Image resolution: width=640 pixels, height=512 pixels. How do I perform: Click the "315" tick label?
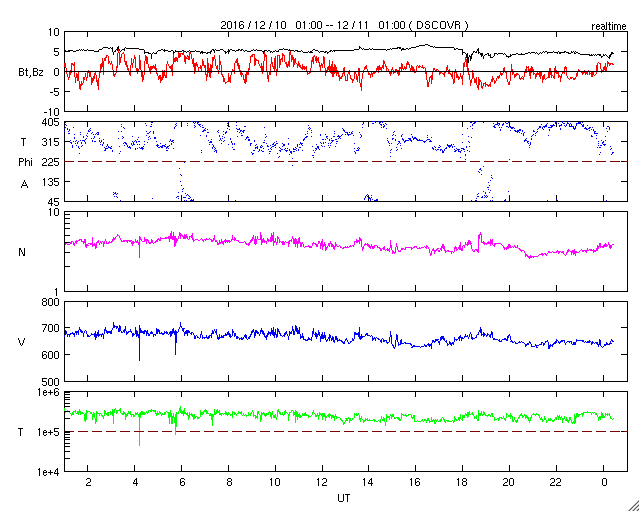click(x=52, y=142)
